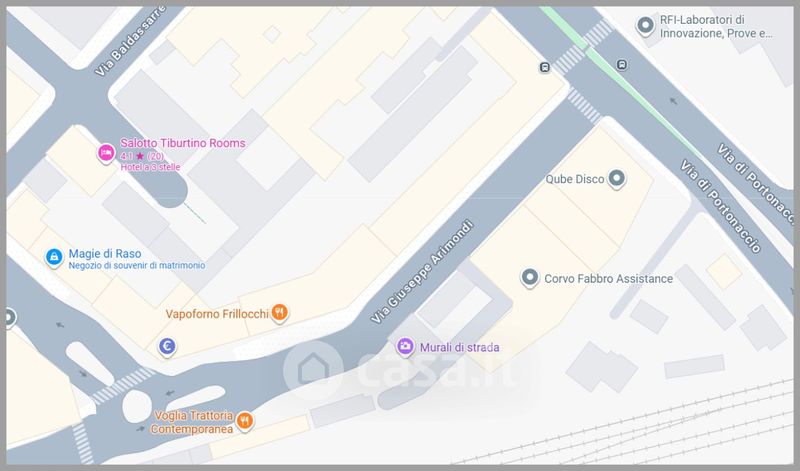Open the Vapoforno Frillocchi text label

[x=217, y=314]
